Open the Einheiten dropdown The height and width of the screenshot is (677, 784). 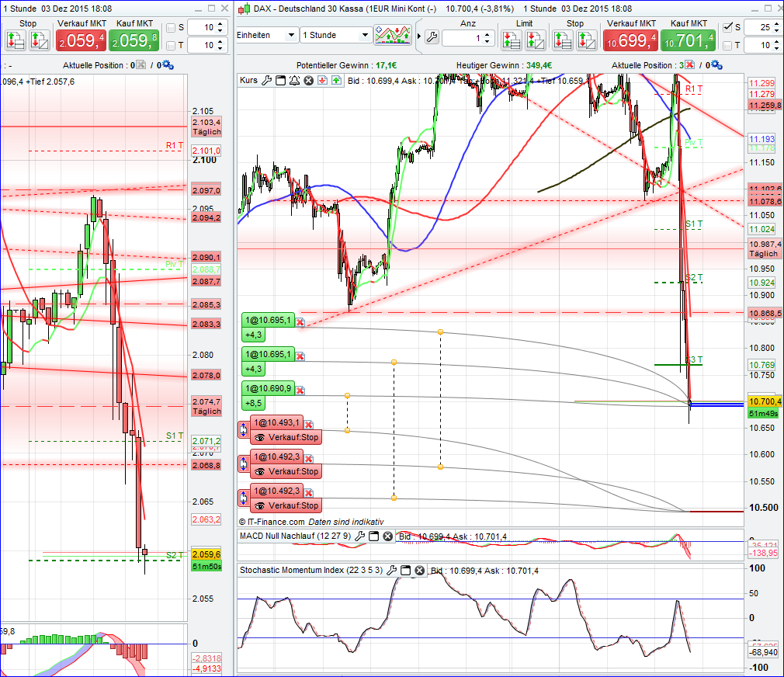(x=268, y=35)
